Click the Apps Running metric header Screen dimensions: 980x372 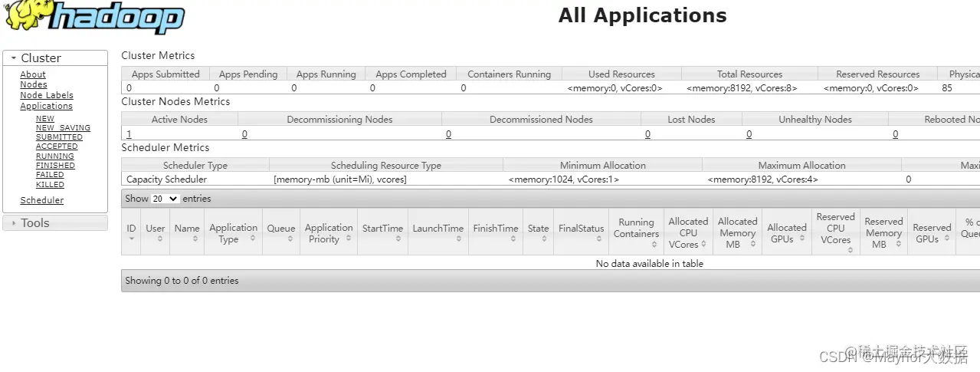pyautogui.click(x=326, y=74)
